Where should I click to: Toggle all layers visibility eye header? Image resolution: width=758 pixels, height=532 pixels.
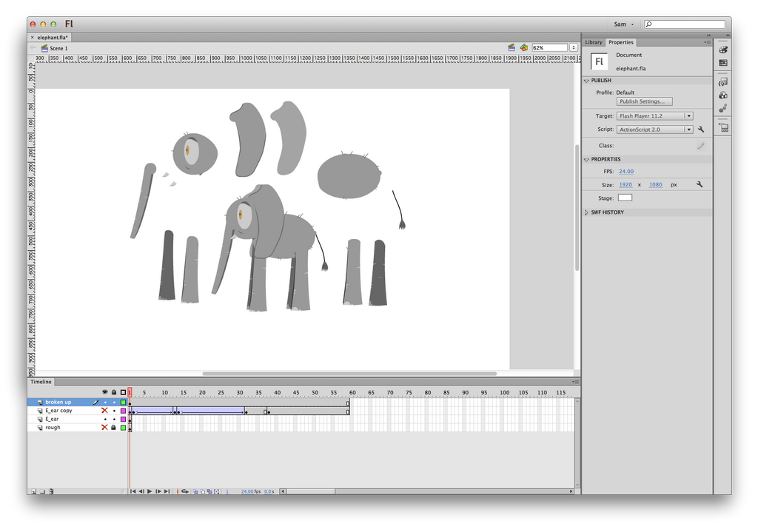pos(104,392)
